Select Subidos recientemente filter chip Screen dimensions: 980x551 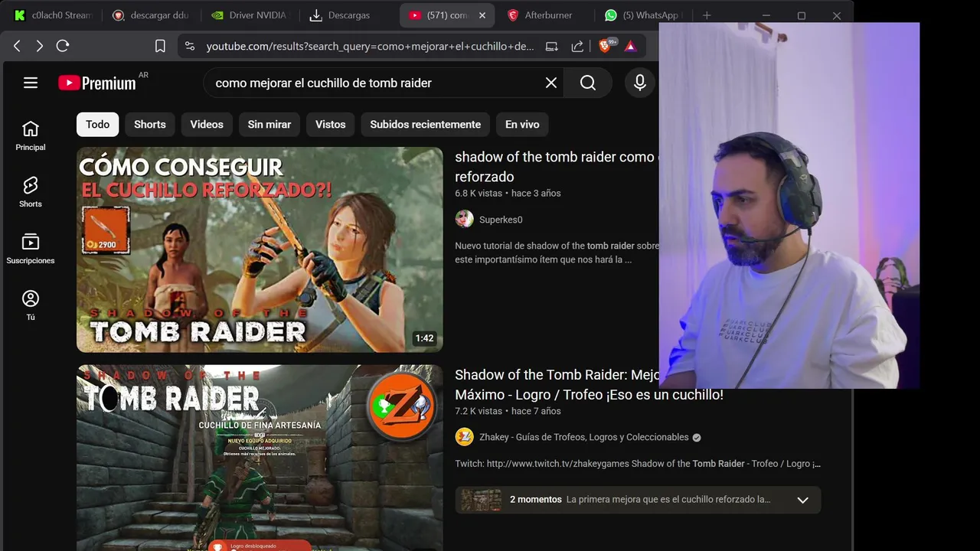(x=426, y=124)
